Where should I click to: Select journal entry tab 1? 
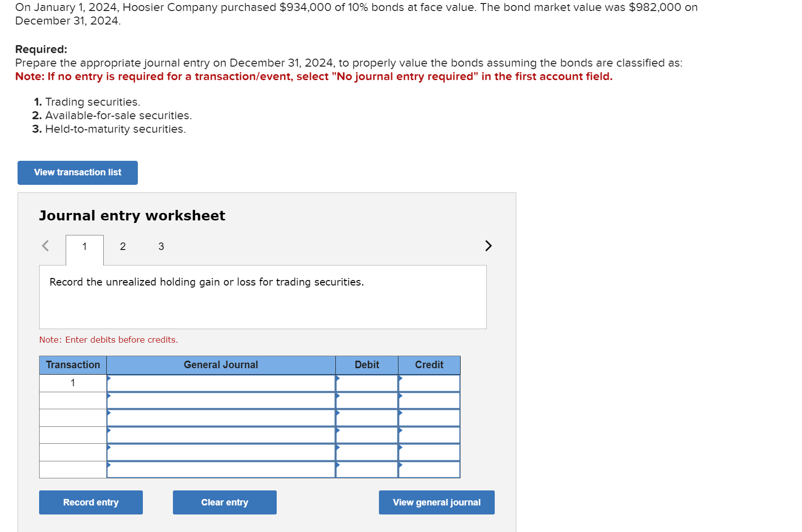[x=84, y=246]
